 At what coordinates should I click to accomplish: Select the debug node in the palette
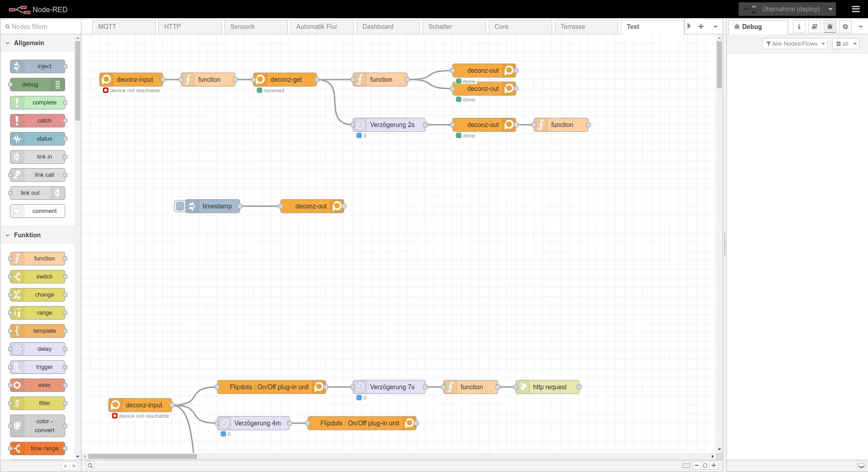click(x=38, y=85)
